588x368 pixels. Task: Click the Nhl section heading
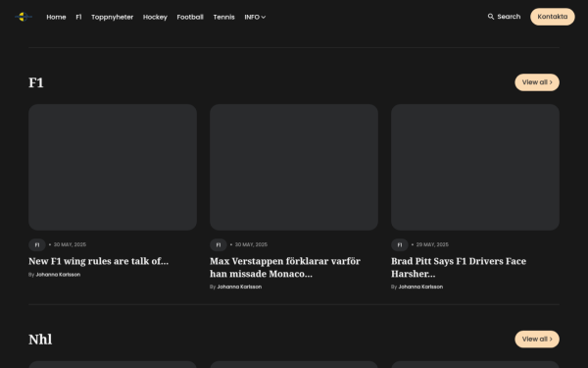[x=40, y=340]
